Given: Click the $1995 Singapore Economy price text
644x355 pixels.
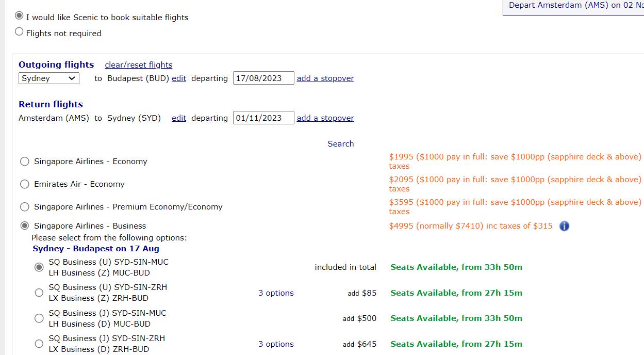Looking at the screenshot, I should [x=515, y=162].
